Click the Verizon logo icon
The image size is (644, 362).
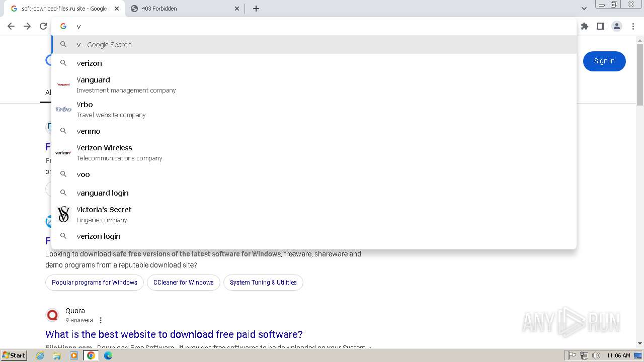[63, 152]
